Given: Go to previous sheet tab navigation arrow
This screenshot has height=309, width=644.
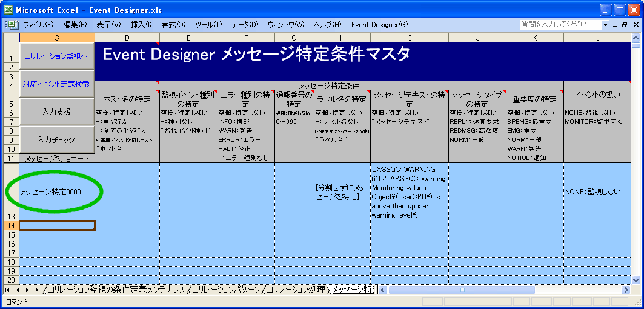Looking at the screenshot, I should click(x=17, y=290).
